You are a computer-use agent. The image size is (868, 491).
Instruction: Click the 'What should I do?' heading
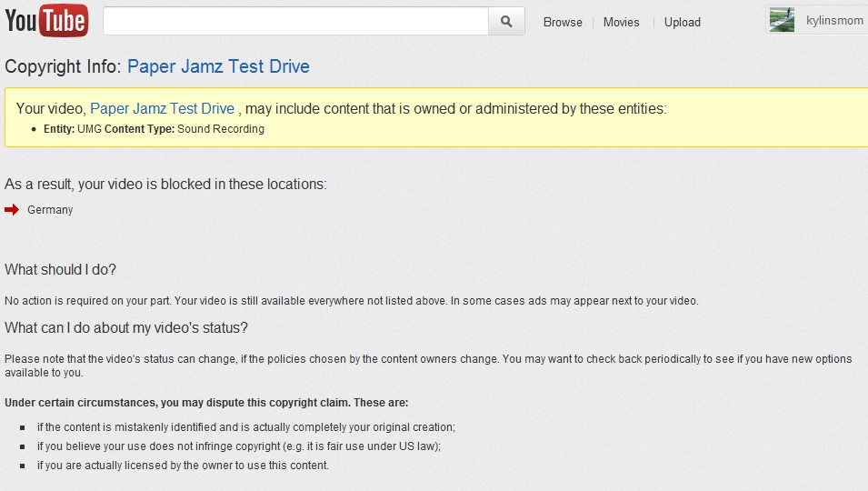point(60,269)
